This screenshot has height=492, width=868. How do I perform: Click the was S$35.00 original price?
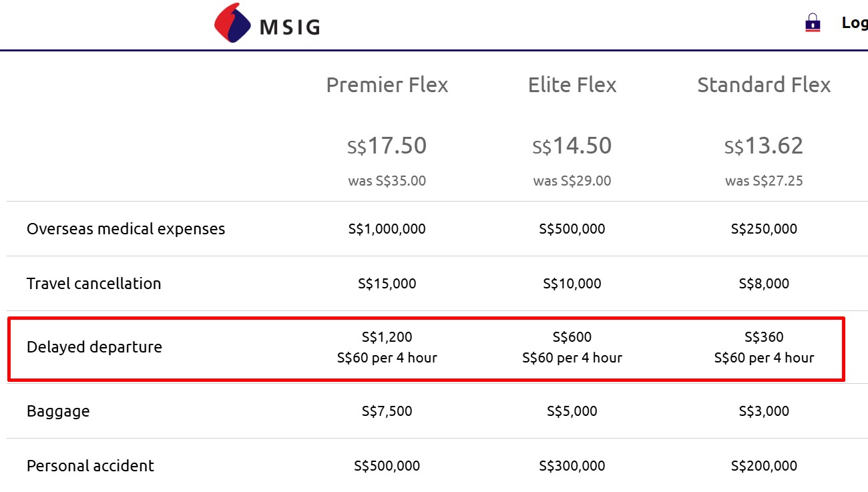387,181
